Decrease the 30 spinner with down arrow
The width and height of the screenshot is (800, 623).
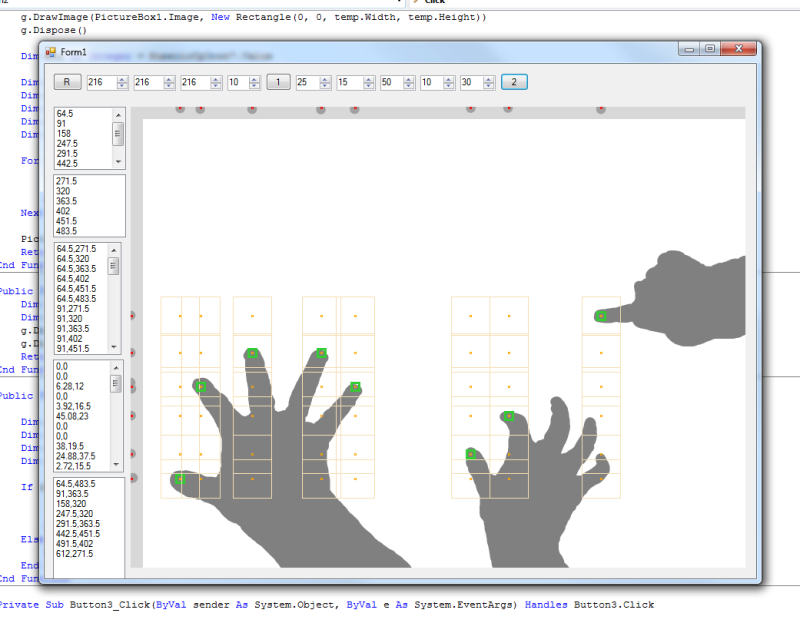489,86
